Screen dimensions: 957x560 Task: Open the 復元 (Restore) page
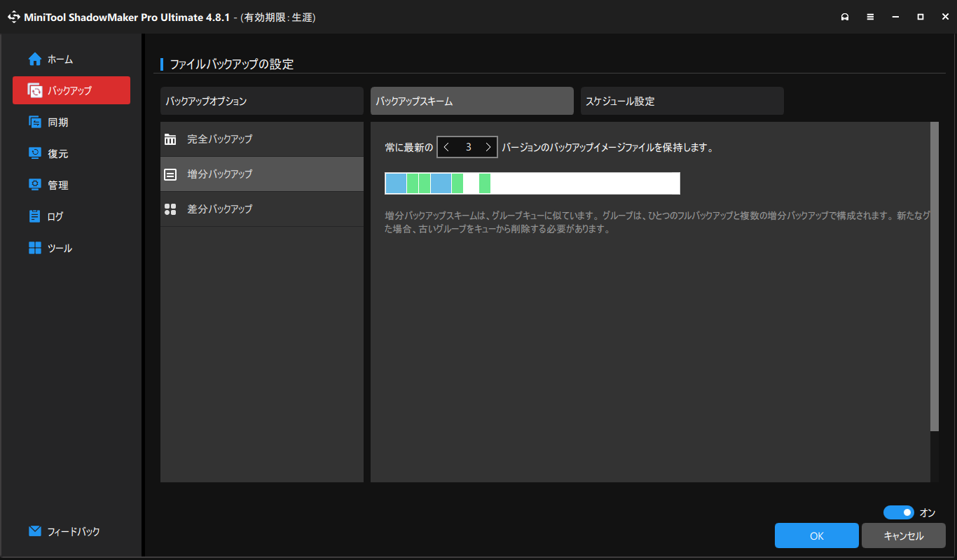(x=71, y=154)
